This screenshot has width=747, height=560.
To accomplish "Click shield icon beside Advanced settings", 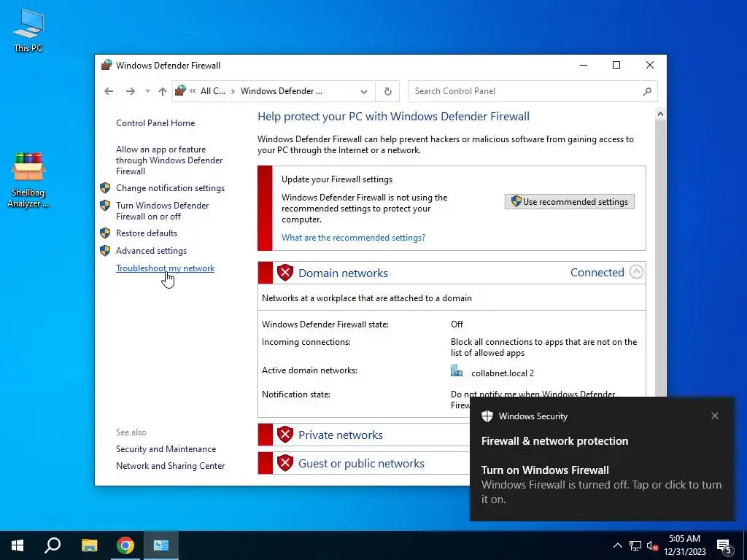I will (105, 251).
